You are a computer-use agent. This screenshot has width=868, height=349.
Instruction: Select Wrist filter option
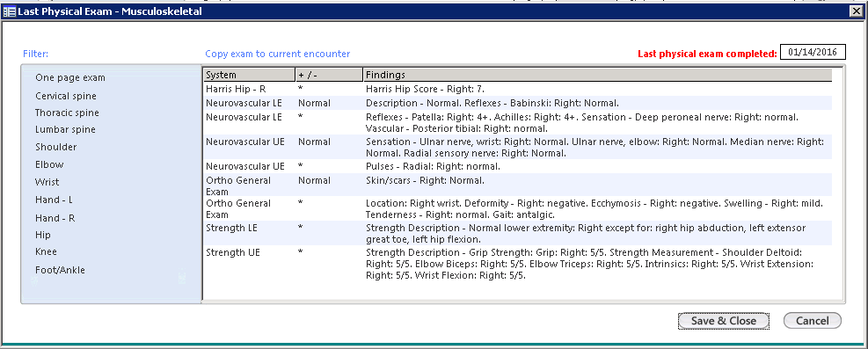[x=47, y=182]
